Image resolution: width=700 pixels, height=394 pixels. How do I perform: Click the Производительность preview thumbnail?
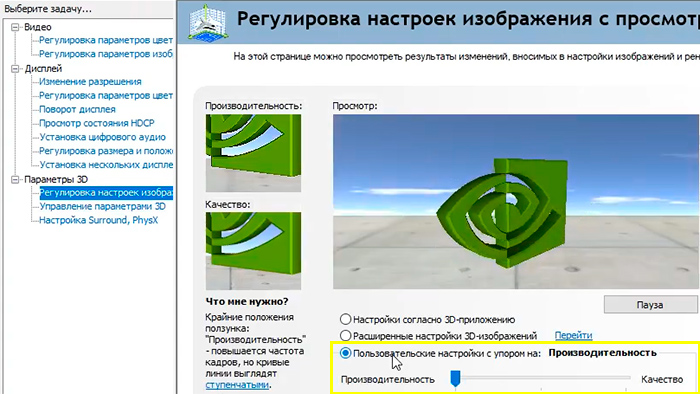pos(253,153)
